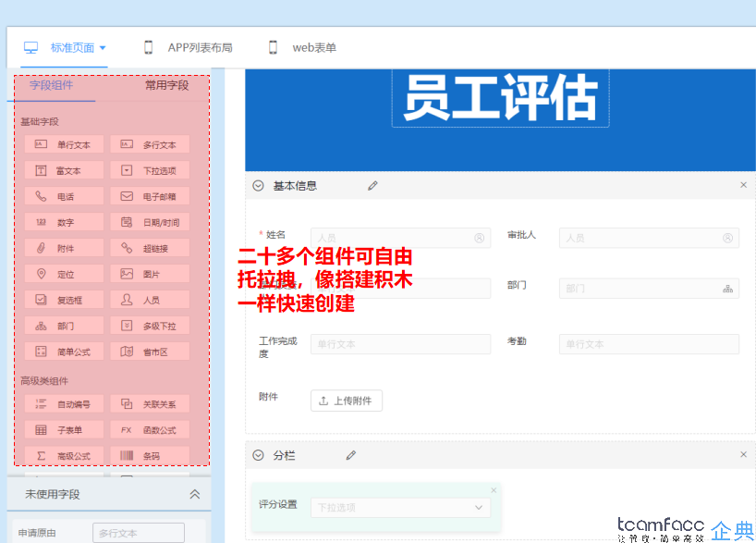
Task: Collapse the 基本信息 section
Action: 259,186
